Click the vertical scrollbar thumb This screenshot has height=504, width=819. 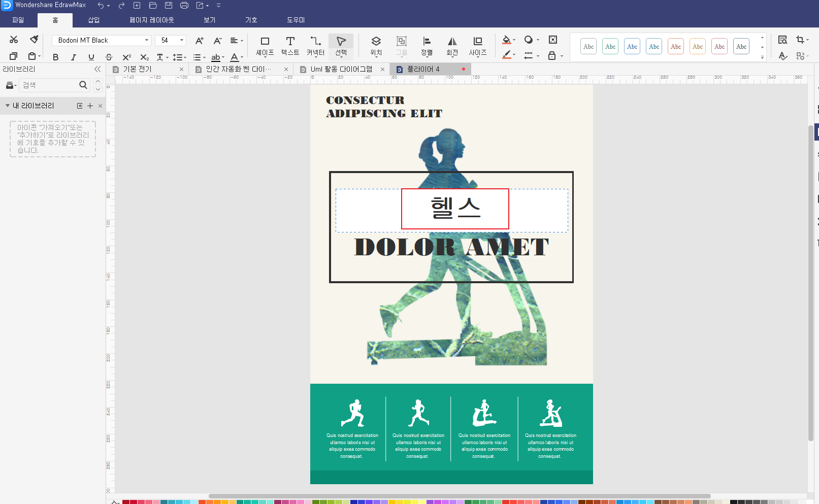click(x=811, y=282)
